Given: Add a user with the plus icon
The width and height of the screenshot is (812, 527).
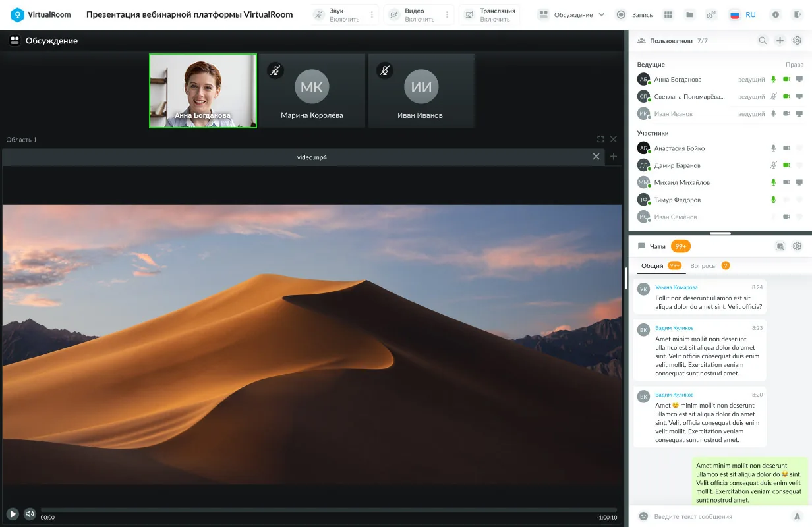Looking at the screenshot, I should pos(780,41).
